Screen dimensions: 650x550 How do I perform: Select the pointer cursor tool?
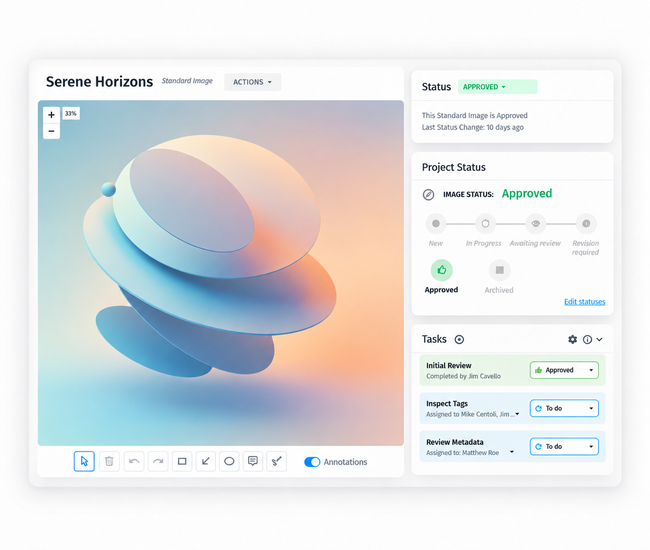coord(84,461)
